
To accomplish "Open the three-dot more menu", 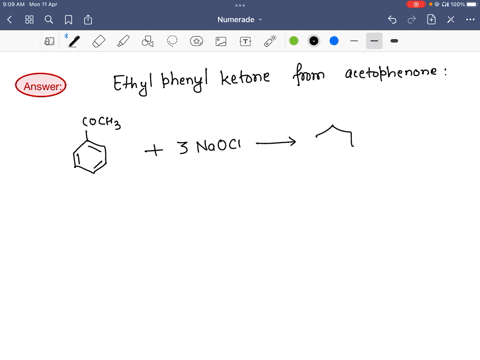I will pos(470,20).
